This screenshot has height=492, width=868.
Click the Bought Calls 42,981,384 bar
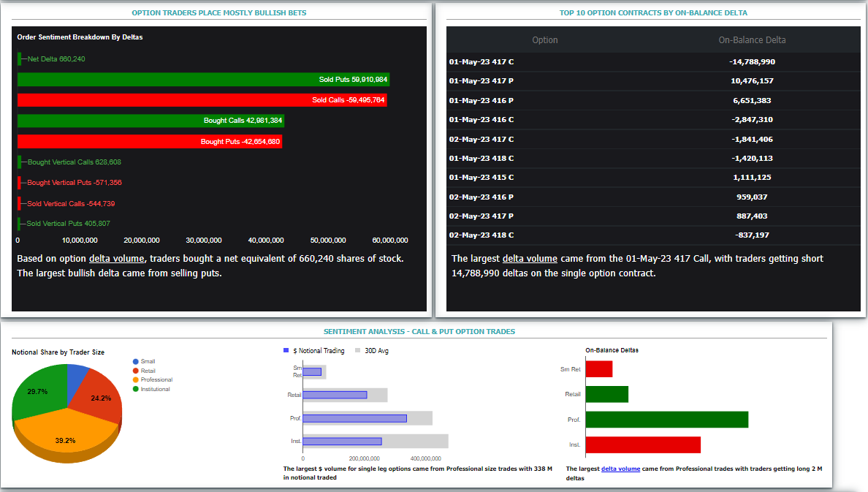pos(151,120)
